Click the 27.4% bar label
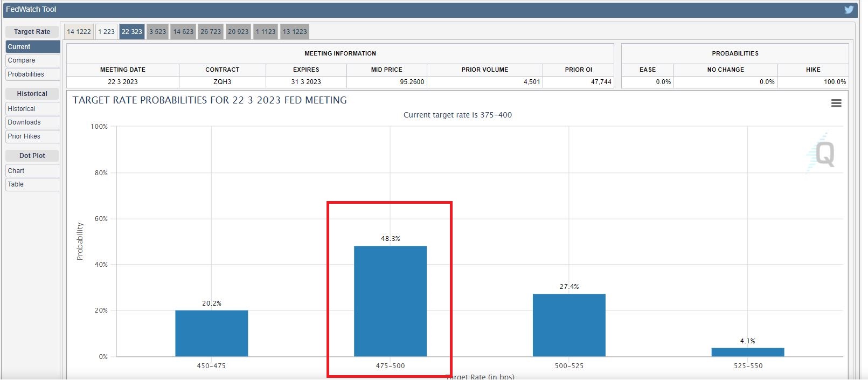This screenshot has height=380, width=868. point(570,287)
